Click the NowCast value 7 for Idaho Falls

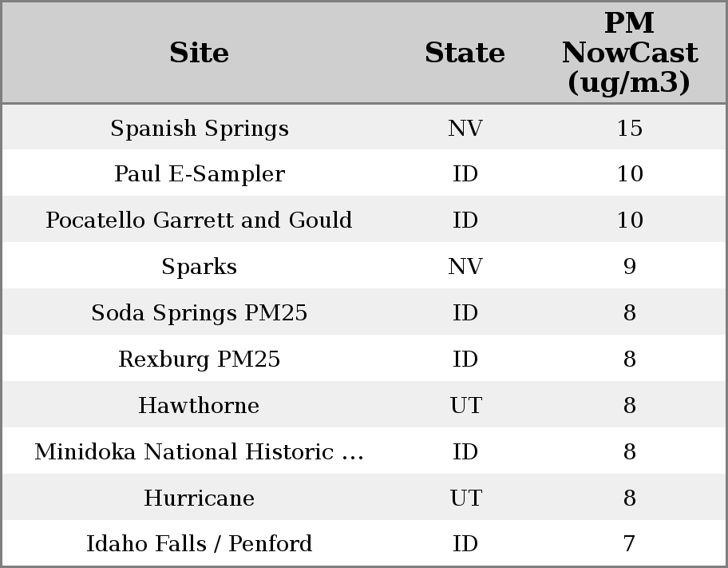pyautogui.click(x=629, y=544)
